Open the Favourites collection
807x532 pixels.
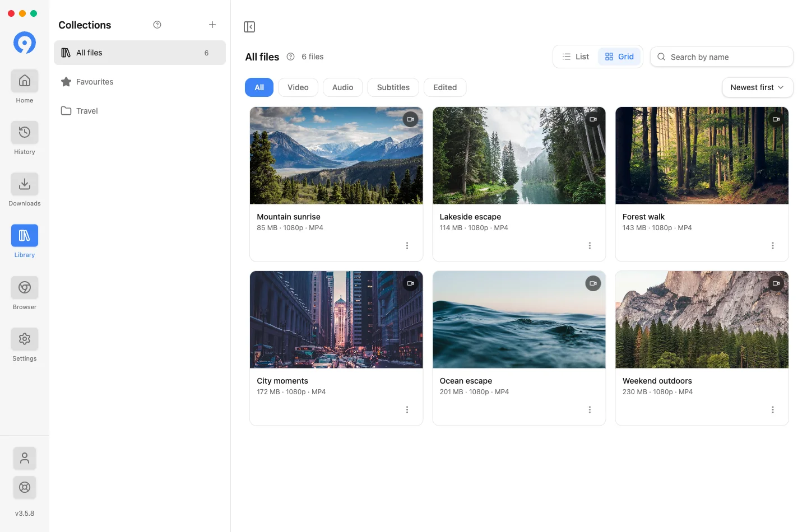(140, 82)
